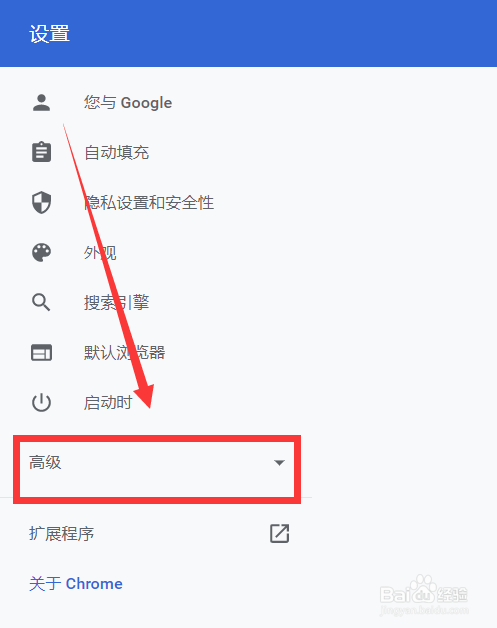Click the clipboard icon for 自动填充
This screenshot has height=628, width=497.
pos(41,152)
